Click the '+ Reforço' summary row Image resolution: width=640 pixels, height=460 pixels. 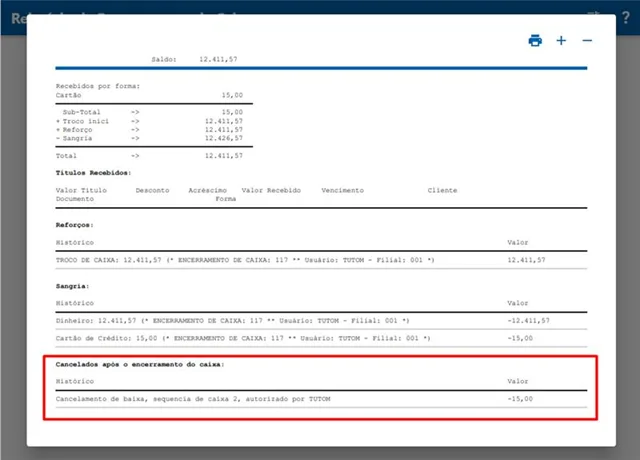[x=149, y=130]
